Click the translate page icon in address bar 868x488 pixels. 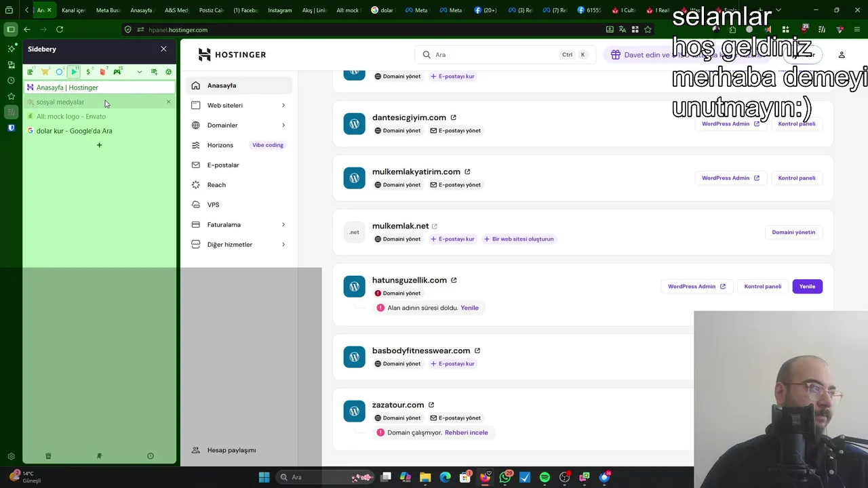[x=622, y=29]
